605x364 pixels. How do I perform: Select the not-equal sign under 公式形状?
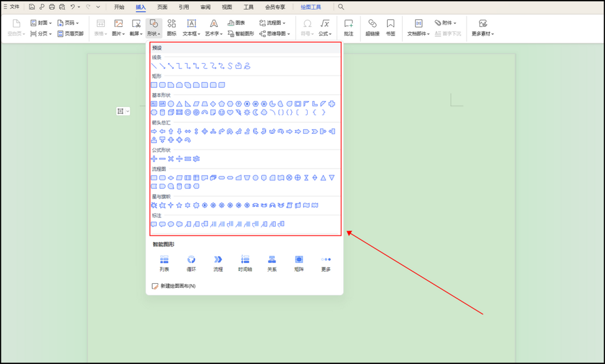(x=196, y=159)
